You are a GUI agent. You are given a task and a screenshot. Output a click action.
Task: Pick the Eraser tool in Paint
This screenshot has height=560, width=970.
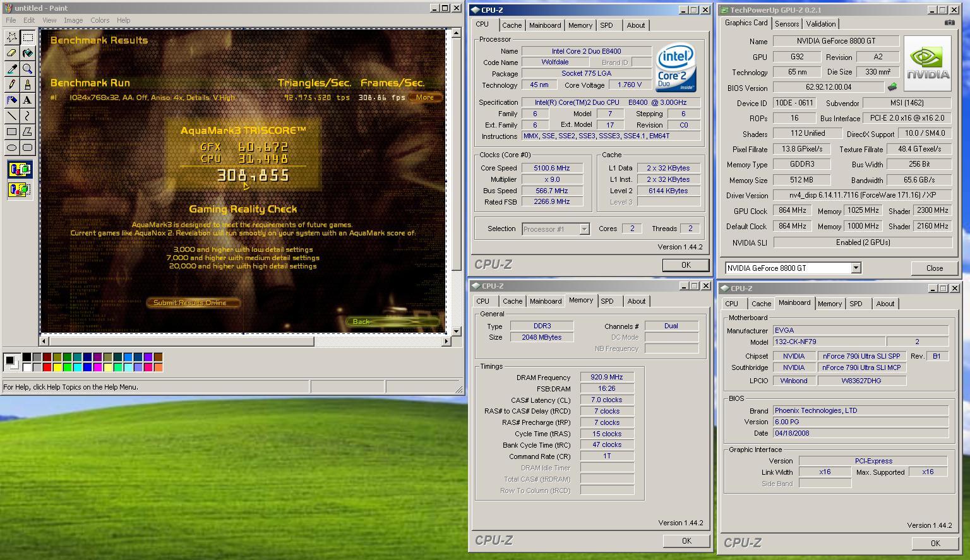point(11,53)
